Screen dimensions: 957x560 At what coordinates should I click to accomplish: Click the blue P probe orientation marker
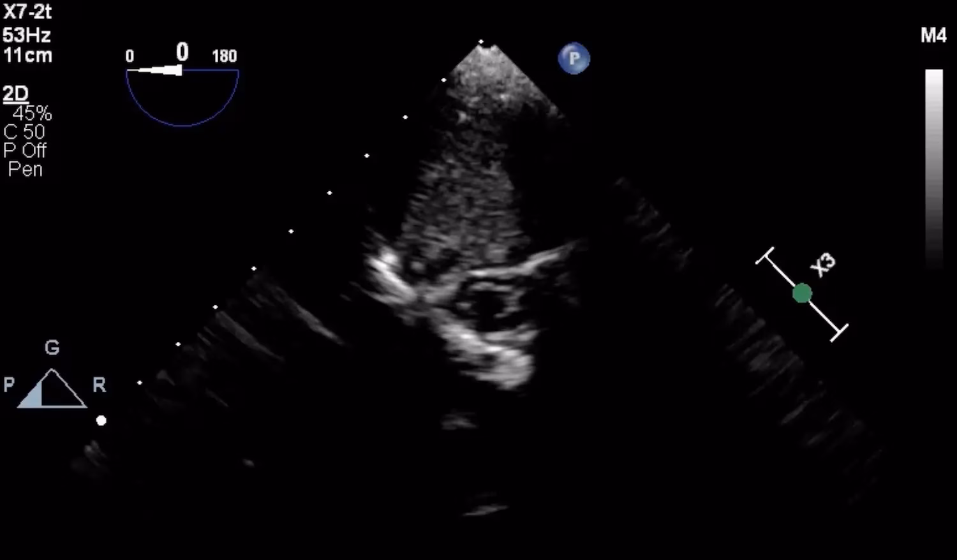[x=574, y=59]
